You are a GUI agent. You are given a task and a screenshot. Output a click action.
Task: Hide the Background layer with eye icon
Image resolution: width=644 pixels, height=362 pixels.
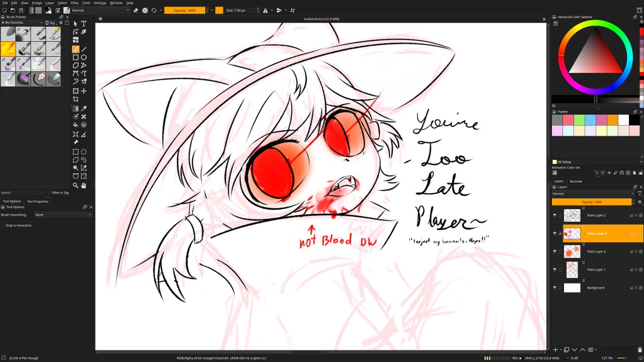pos(555,287)
